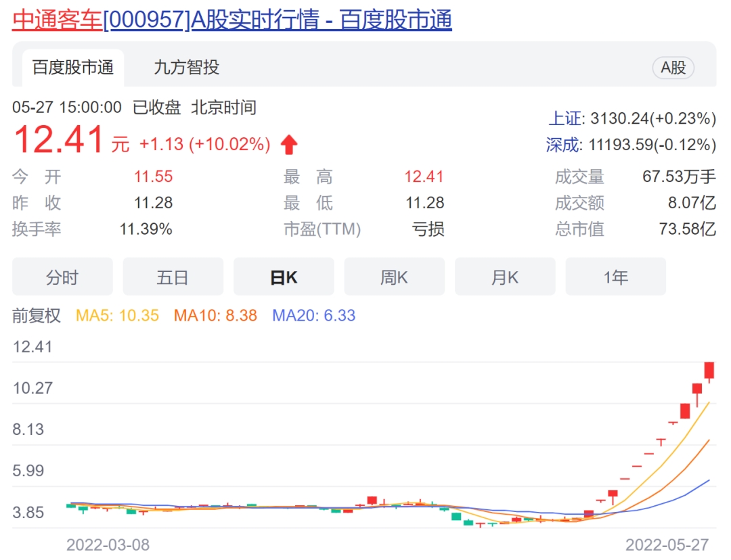
Task: Open the 上证 index link
Action: [564, 119]
